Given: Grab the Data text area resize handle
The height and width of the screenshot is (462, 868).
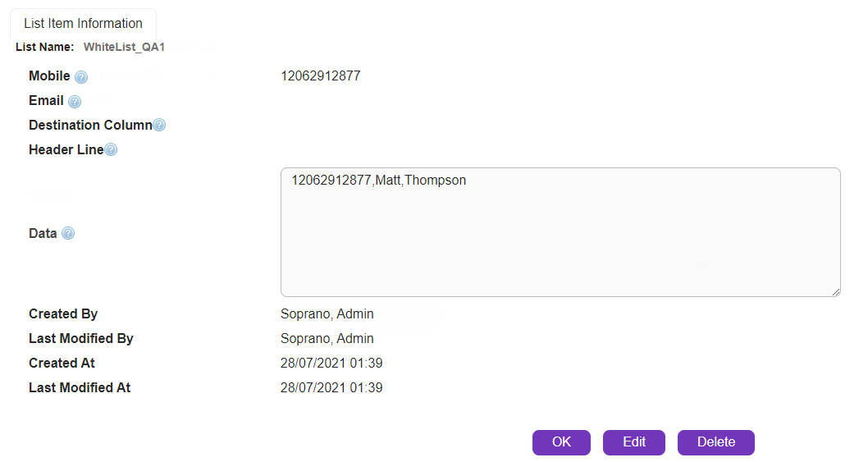Looking at the screenshot, I should [835, 290].
